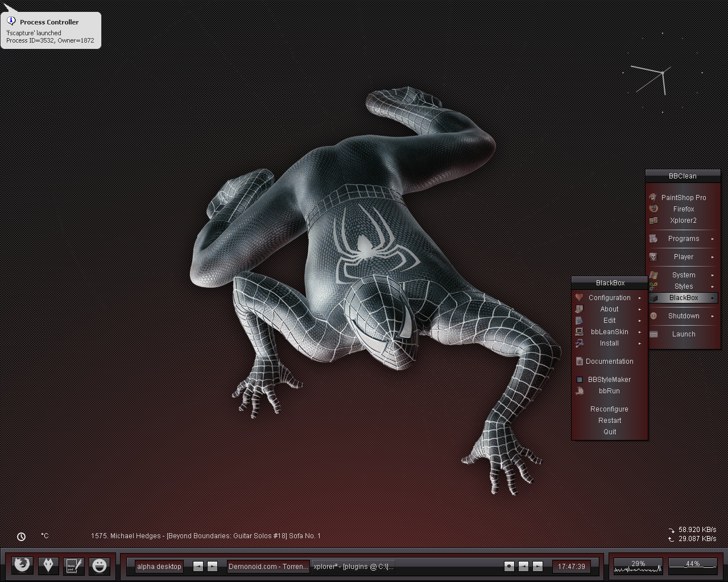Click the 58.920 KB/s download speed
This screenshot has width=728, height=582.
(x=697, y=530)
